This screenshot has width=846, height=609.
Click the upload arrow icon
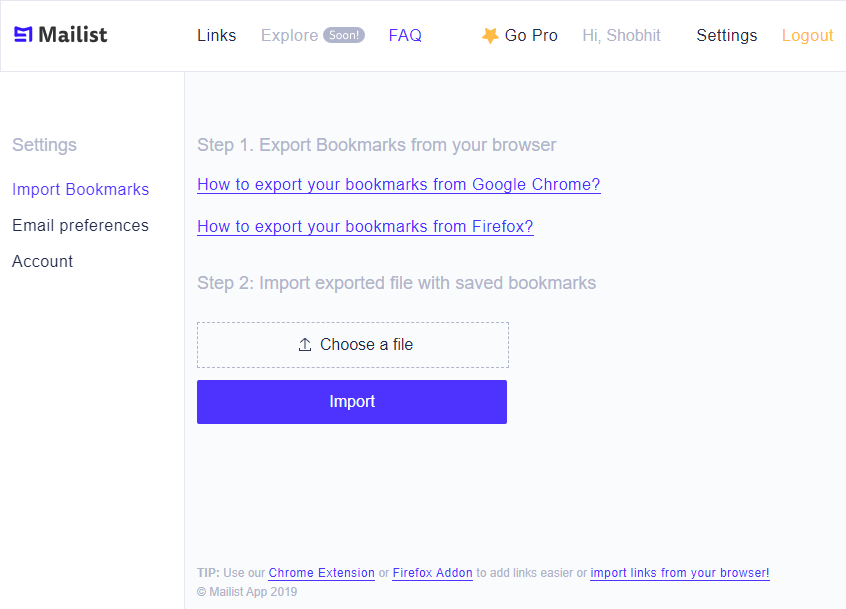(305, 345)
